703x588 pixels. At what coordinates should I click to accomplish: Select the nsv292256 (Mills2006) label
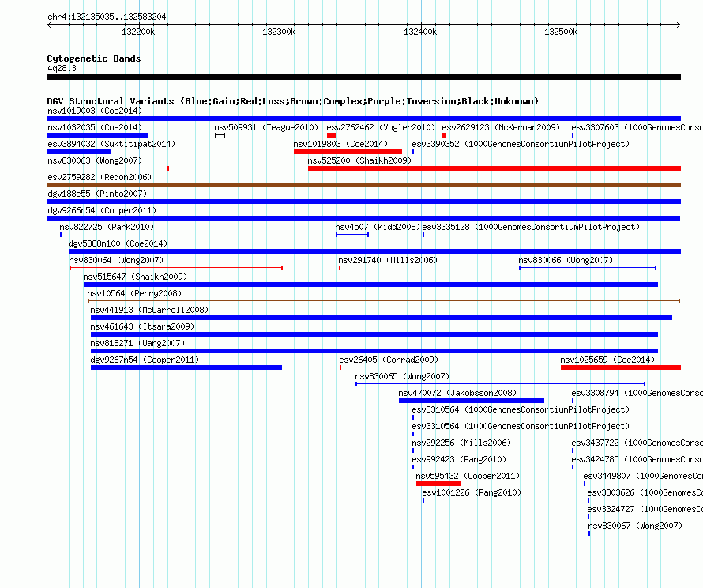tap(461, 443)
